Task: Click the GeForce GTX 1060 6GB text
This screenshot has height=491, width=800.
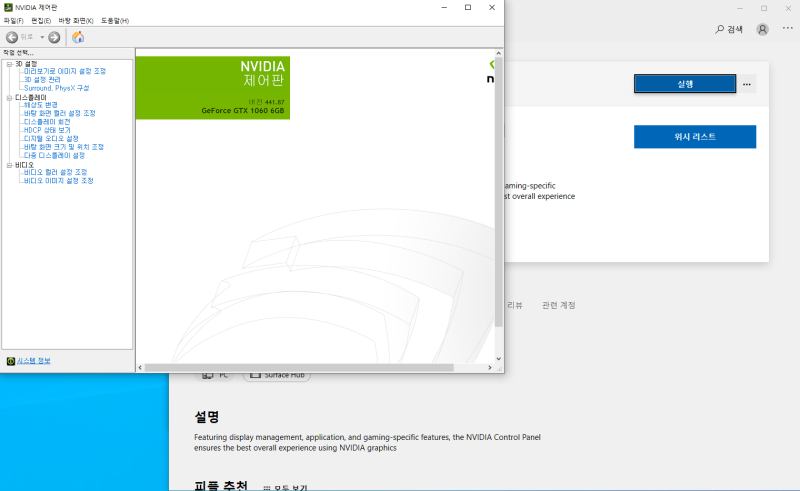Action: (242, 111)
